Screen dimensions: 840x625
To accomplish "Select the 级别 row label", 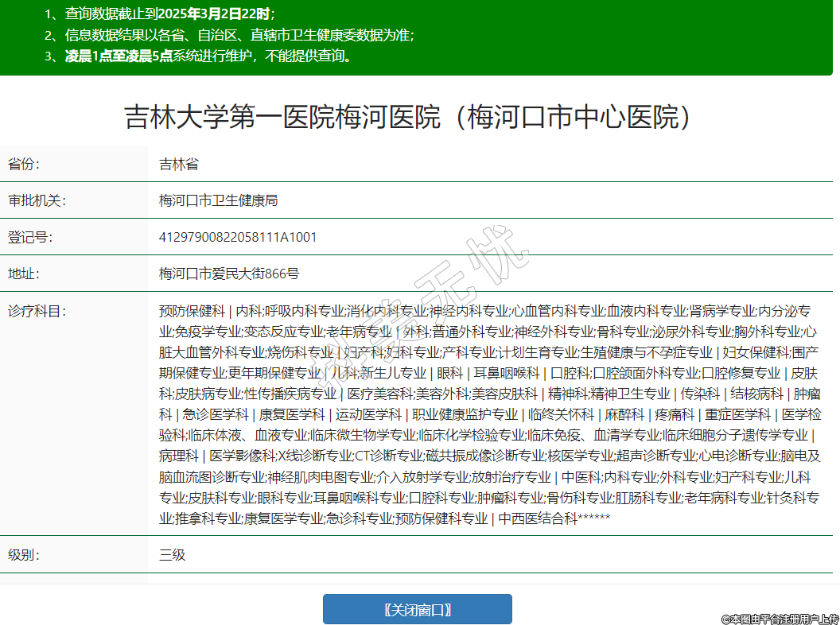I will point(24,554).
